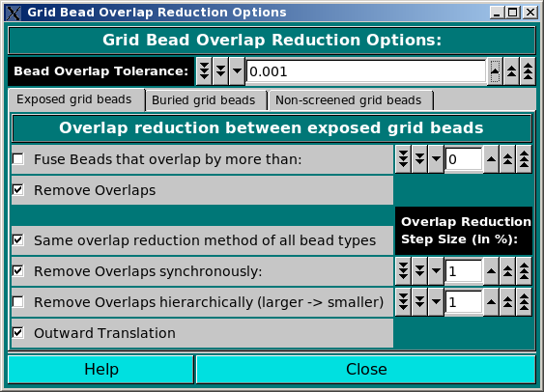The height and width of the screenshot is (392, 544).
Task: Click the Close button at bottom
Action: point(366,369)
